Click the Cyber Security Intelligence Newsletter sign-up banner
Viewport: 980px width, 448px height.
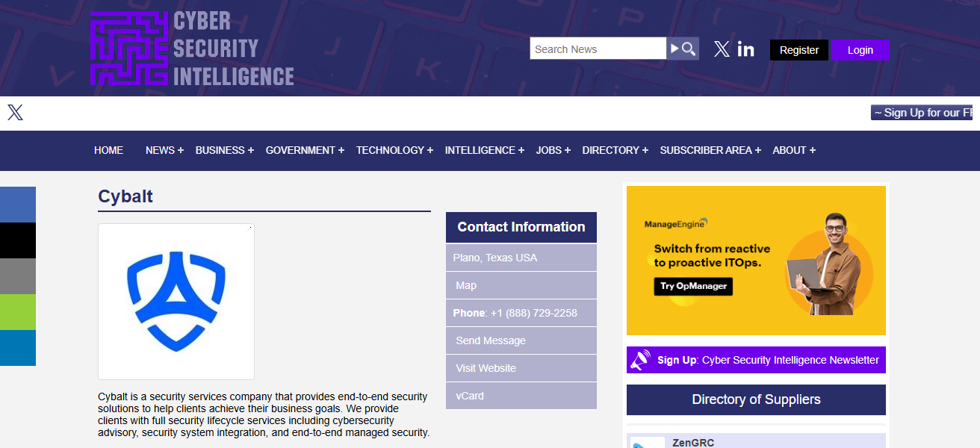[756, 360]
